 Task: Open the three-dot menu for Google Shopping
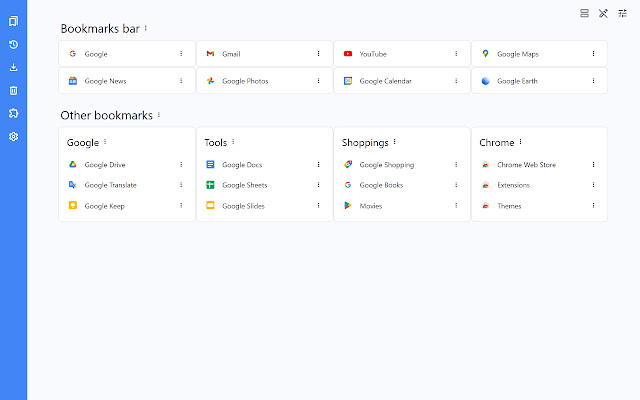[456, 164]
